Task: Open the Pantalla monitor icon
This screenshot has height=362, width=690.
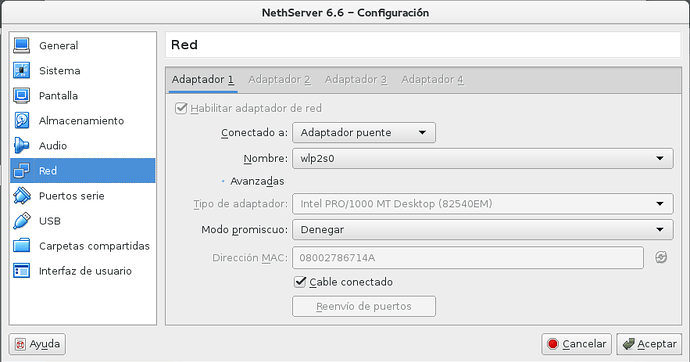Action: [22, 95]
